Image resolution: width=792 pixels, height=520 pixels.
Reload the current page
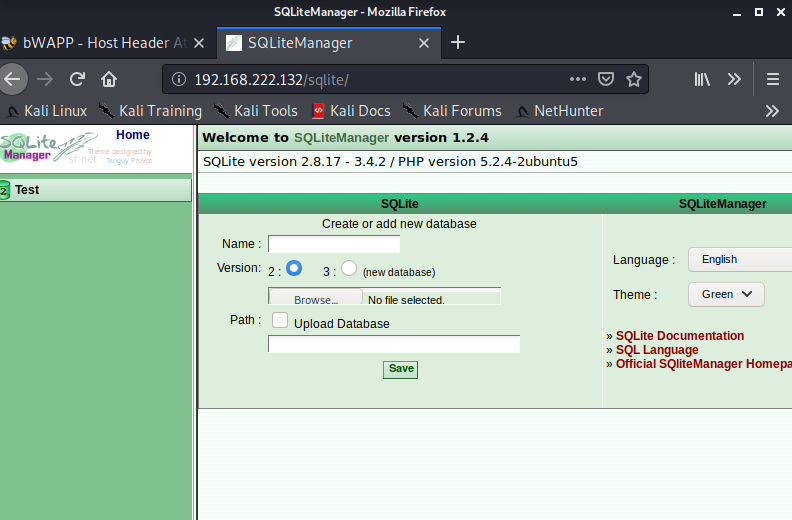click(x=77, y=79)
